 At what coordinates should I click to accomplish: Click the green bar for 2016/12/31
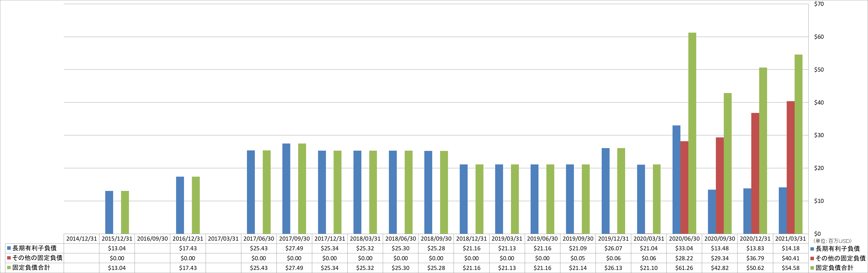point(196,205)
